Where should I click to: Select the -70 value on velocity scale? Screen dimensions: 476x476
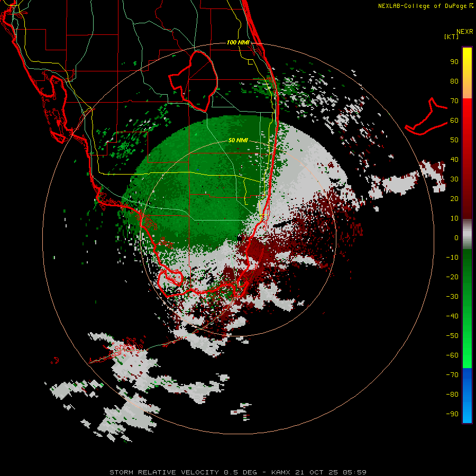(452, 374)
